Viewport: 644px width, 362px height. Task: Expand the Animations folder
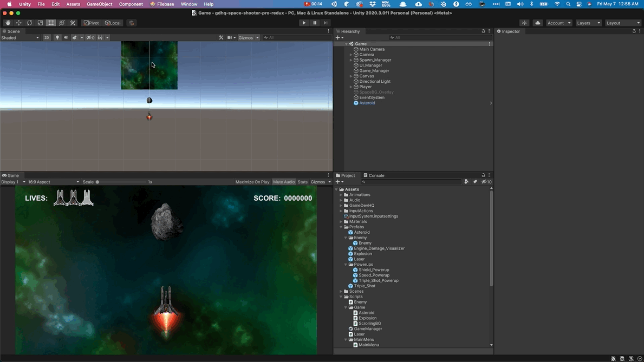coord(341,195)
